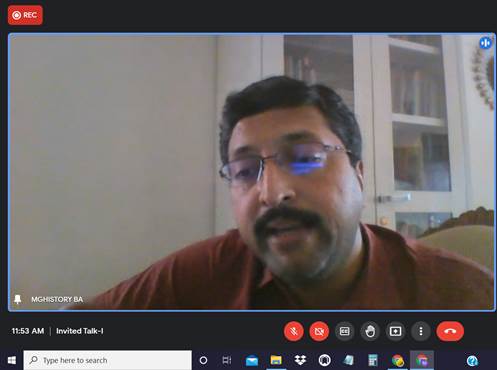497x370 pixels.
Task: Focus the Type here to search box
Action: click(108, 360)
